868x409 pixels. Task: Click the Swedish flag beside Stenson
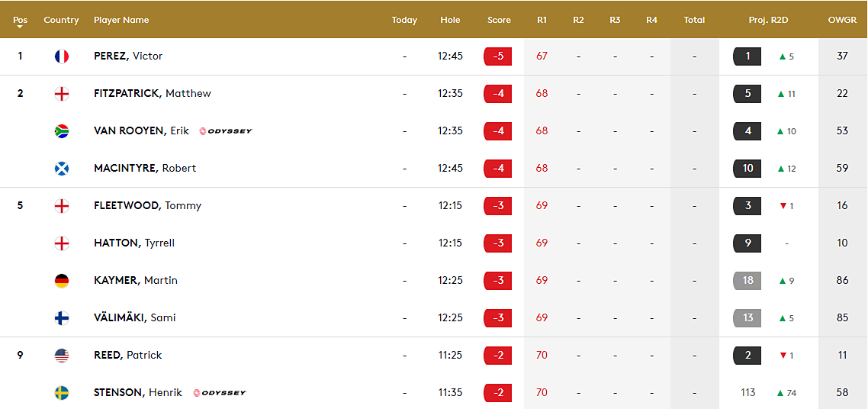click(62, 393)
